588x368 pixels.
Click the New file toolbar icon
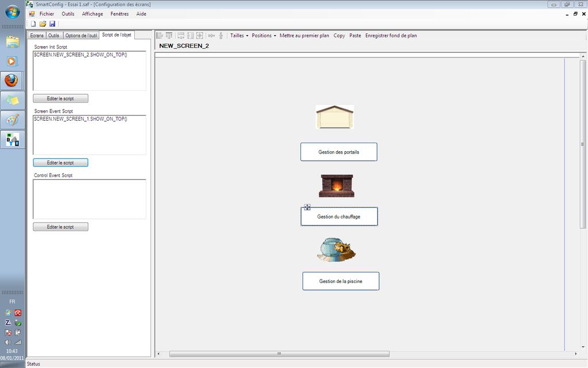[x=33, y=24]
